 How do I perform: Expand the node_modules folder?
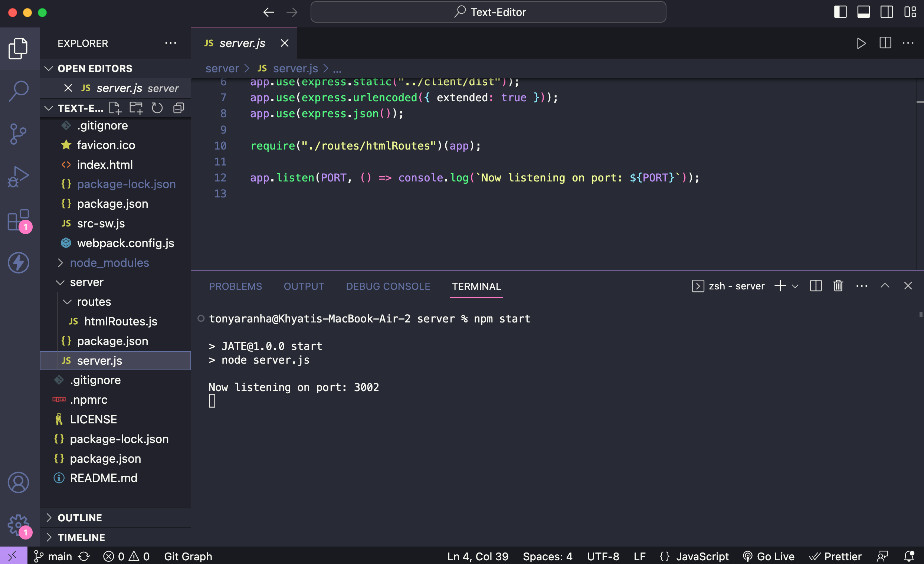[109, 263]
